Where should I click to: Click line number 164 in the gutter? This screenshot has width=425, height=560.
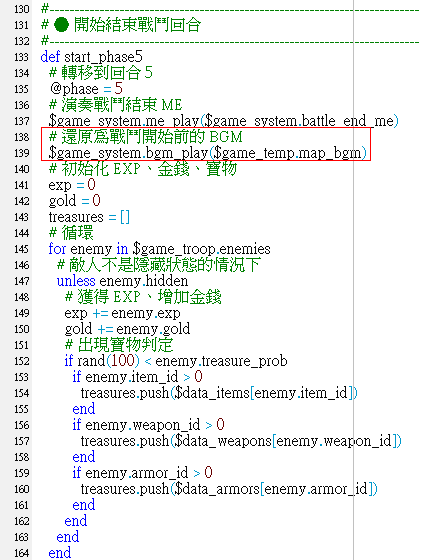(21, 553)
